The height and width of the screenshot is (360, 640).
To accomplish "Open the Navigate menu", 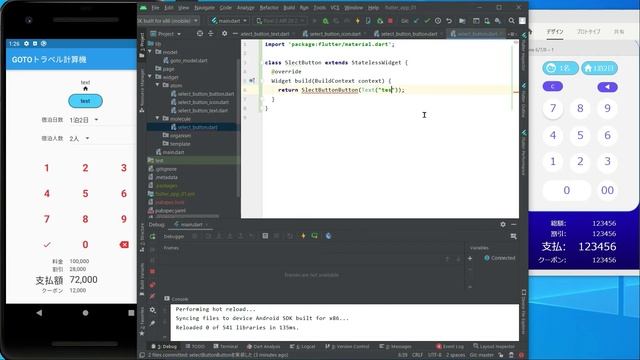I will coord(204,8).
